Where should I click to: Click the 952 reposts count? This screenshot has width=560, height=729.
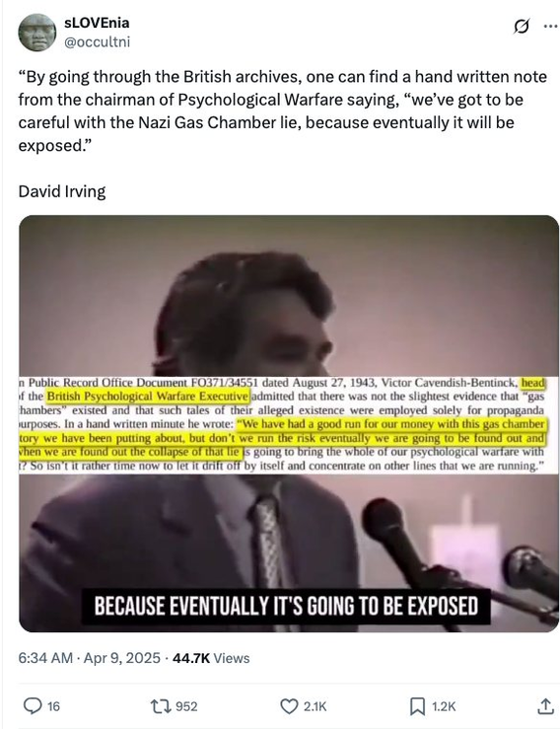coord(186,706)
